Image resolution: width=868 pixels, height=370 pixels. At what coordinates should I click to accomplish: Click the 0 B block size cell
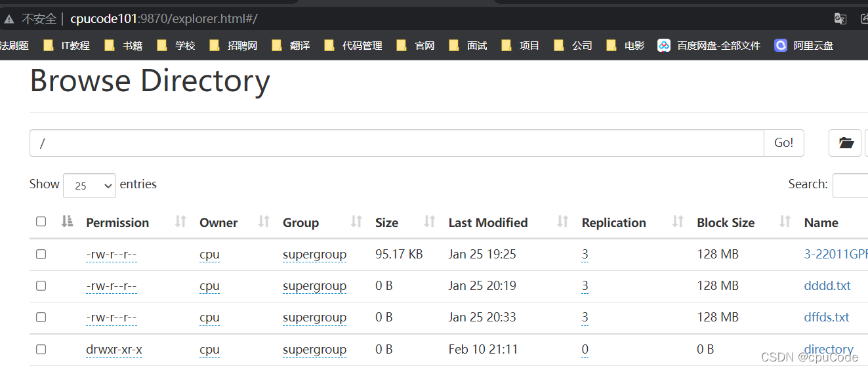click(x=705, y=350)
